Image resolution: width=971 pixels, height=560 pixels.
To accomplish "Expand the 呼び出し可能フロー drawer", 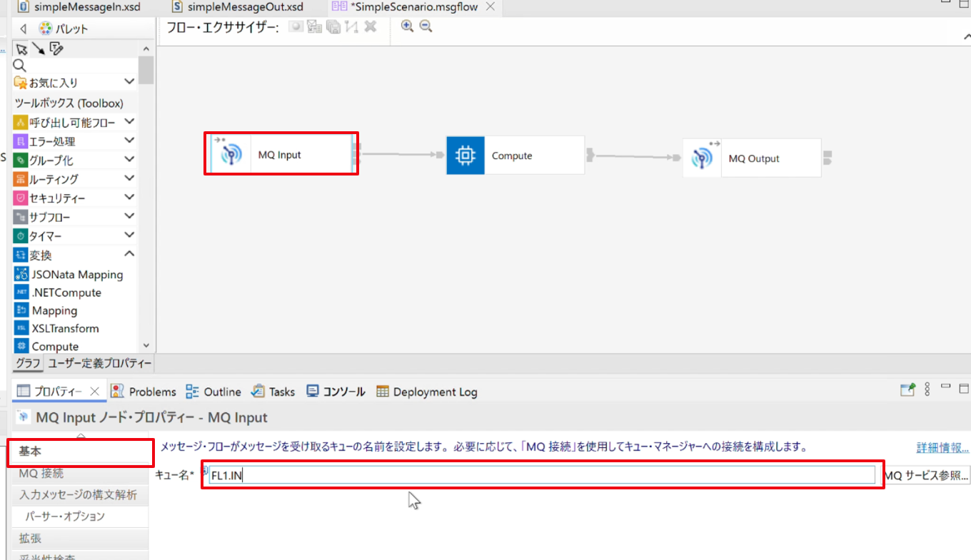I will 129,122.
